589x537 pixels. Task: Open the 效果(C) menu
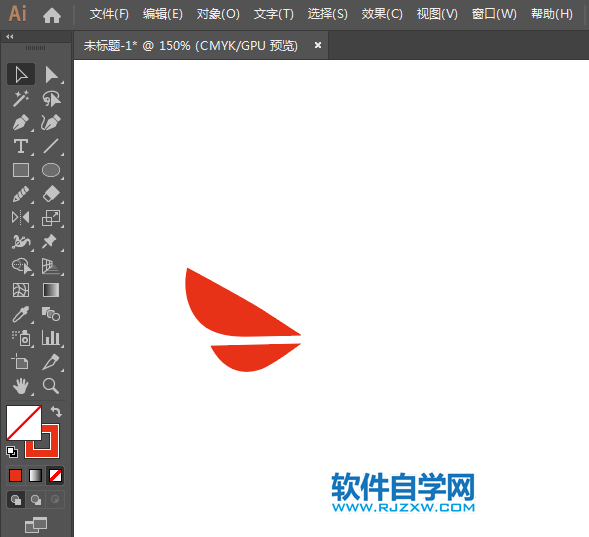pyautogui.click(x=382, y=14)
